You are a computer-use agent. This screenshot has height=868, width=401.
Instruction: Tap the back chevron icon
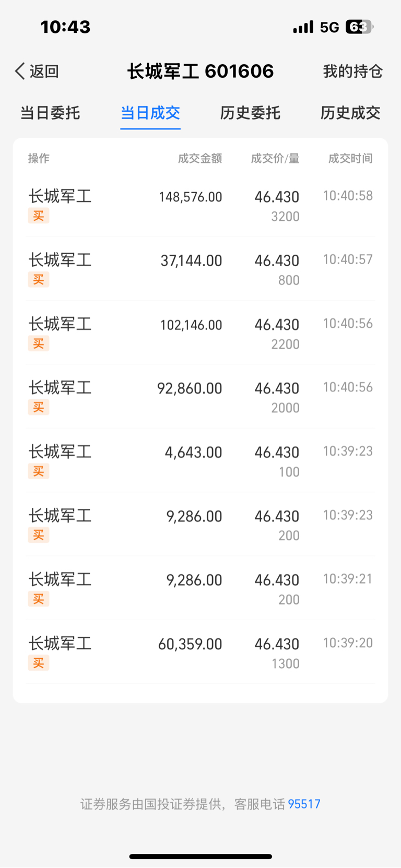coord(20,71)
